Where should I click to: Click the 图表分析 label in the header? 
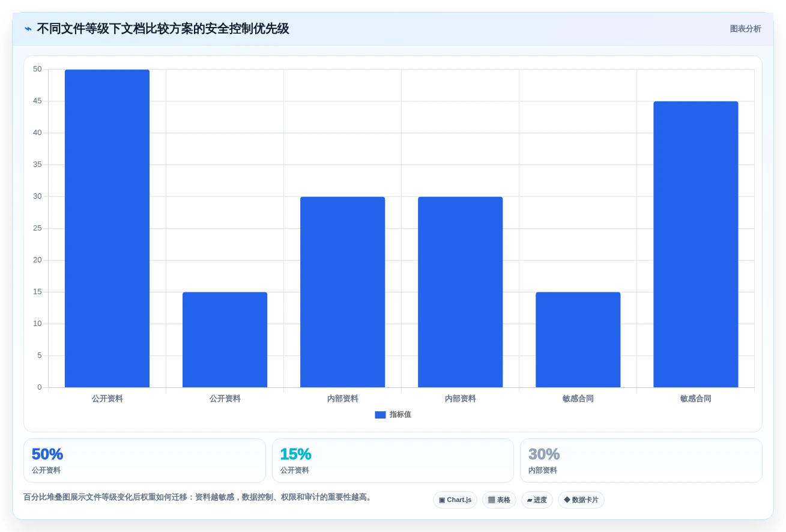tap(745, 29)
